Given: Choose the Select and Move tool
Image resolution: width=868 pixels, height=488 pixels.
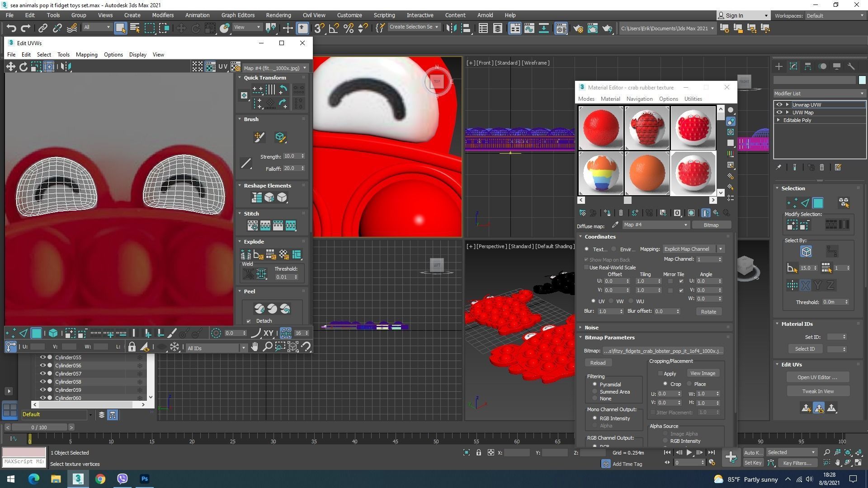Looking at the screenshot, I should [181, 28].
